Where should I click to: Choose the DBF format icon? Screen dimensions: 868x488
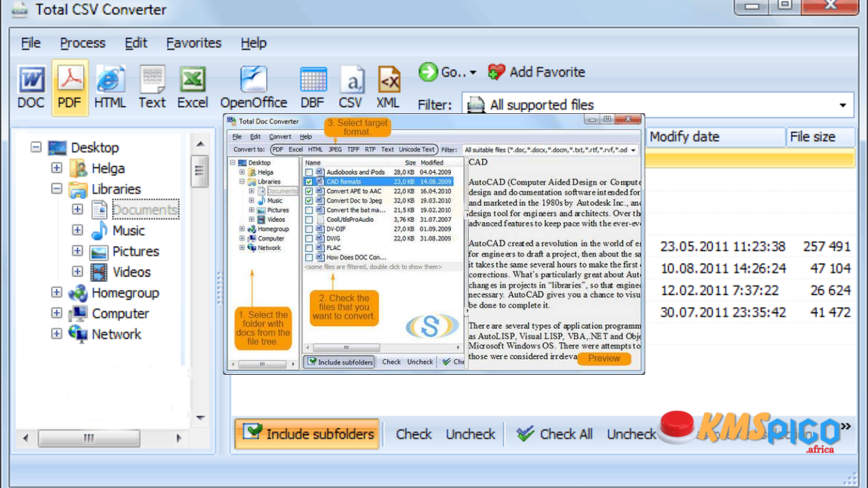[x=313, y=87]
